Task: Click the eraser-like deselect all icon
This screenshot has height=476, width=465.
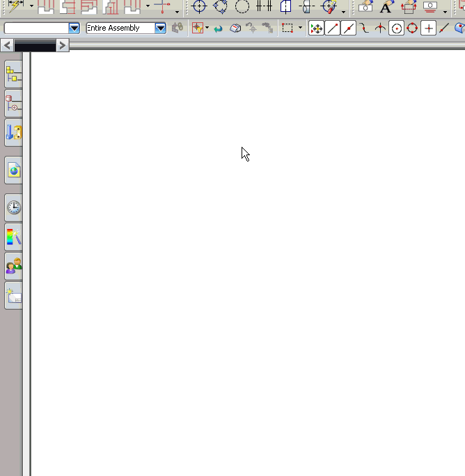Action: tap(235, 29)
